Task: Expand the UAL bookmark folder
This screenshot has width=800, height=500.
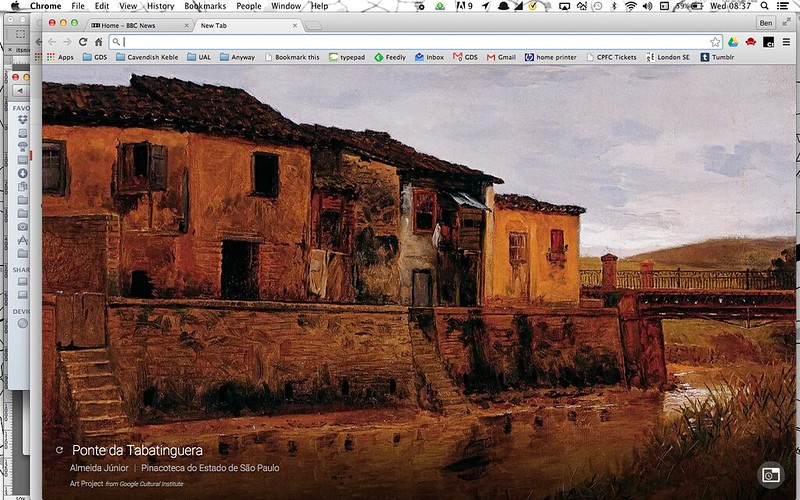Action: [198, 57]
